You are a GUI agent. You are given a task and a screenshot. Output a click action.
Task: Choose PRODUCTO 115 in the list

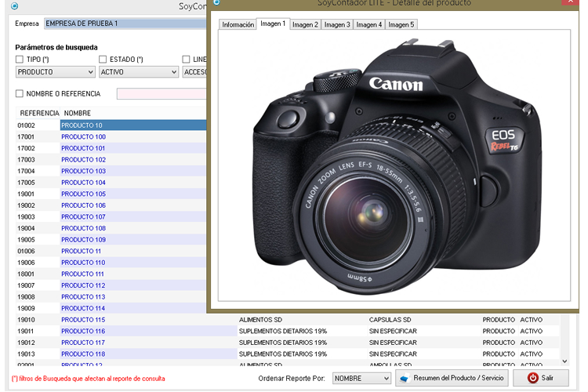(x=83, y=320)
